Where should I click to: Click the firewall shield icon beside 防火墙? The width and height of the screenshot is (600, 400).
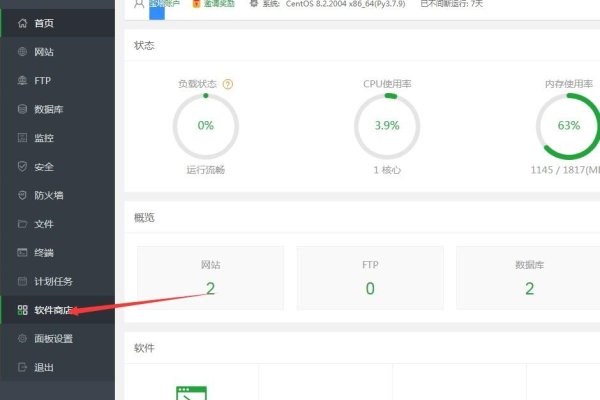click(x=22, y=195)
